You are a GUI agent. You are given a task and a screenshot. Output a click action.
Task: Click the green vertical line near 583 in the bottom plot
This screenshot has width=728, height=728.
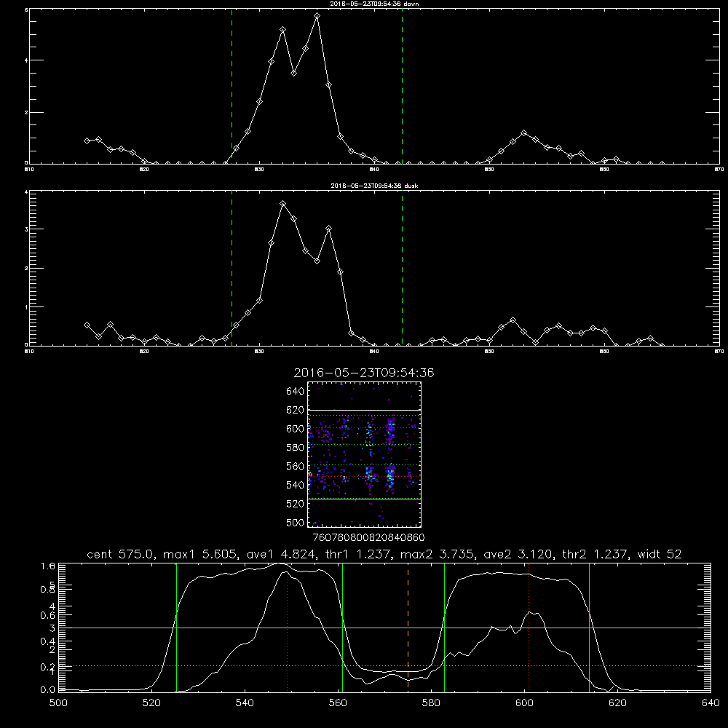[x=444, y=628]
